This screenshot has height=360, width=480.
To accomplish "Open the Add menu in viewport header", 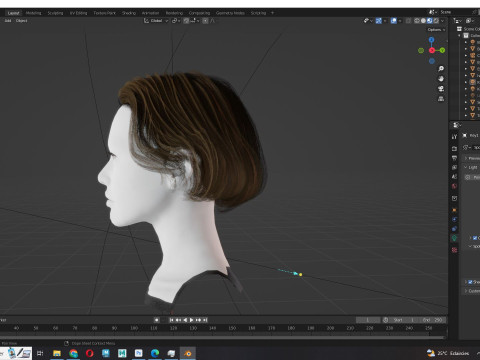I will (x=8, y=21).
